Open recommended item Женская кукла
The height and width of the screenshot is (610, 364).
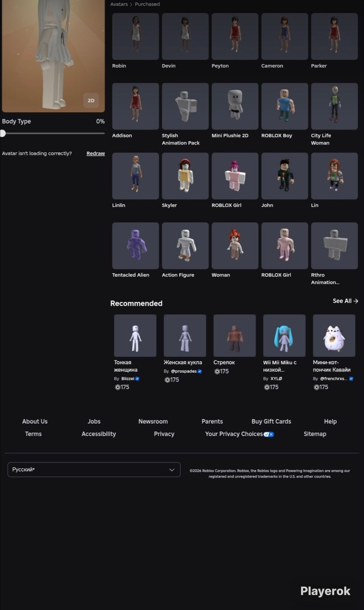[185, 336]
